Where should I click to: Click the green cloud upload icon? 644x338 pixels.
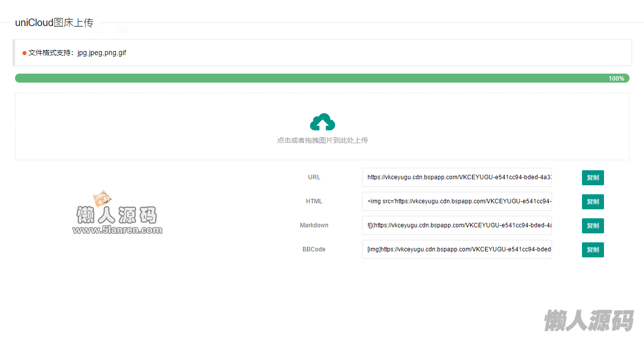coord(322,122)
